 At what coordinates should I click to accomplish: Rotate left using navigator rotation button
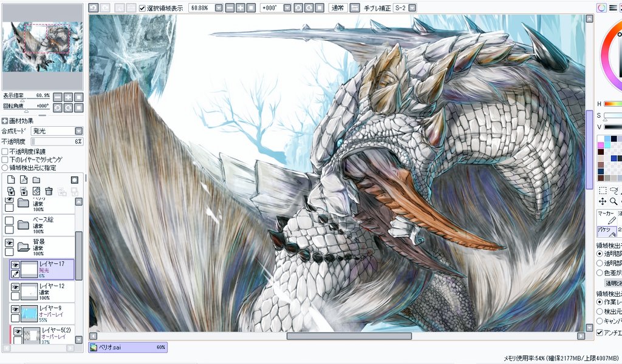(x=58, y=107)
